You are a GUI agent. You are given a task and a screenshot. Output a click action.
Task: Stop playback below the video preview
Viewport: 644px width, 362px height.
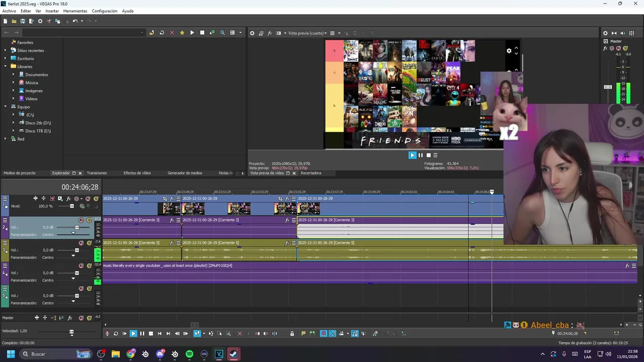(x=429, y=155)
